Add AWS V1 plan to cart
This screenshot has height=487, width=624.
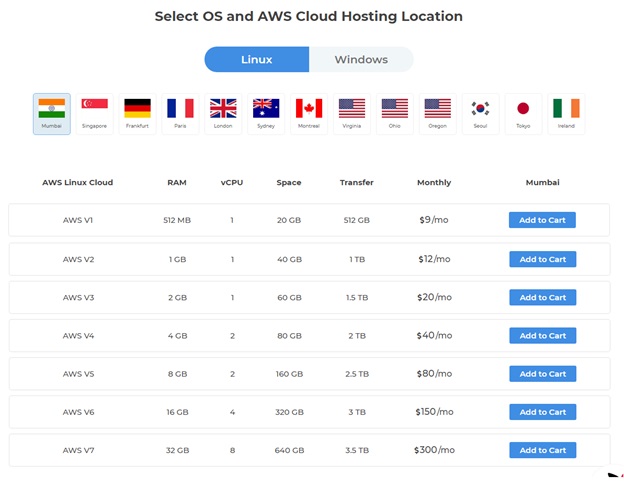(542, 220)
